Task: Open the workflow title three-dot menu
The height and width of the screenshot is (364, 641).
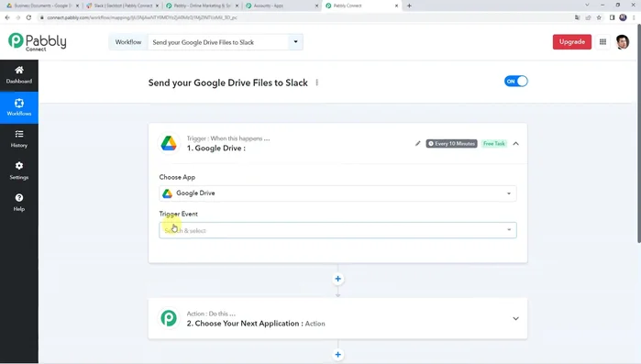Action: click(316, 83)
